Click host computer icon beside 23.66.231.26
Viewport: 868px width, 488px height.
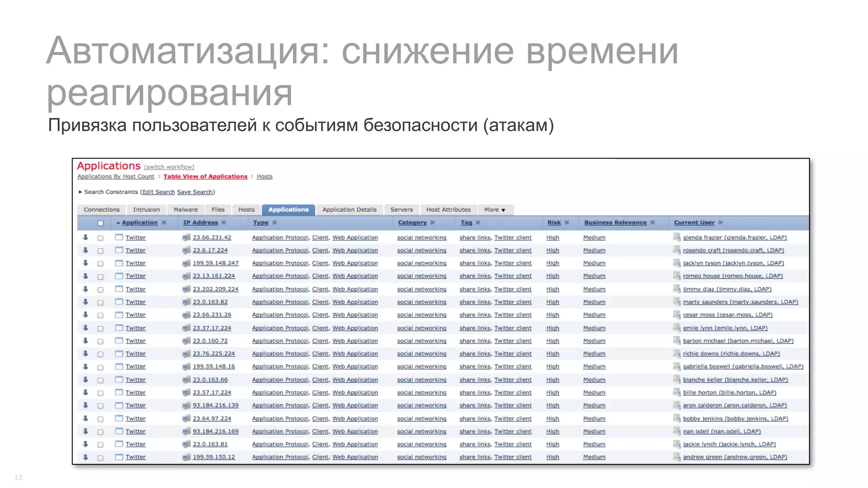tap(186, 315)
